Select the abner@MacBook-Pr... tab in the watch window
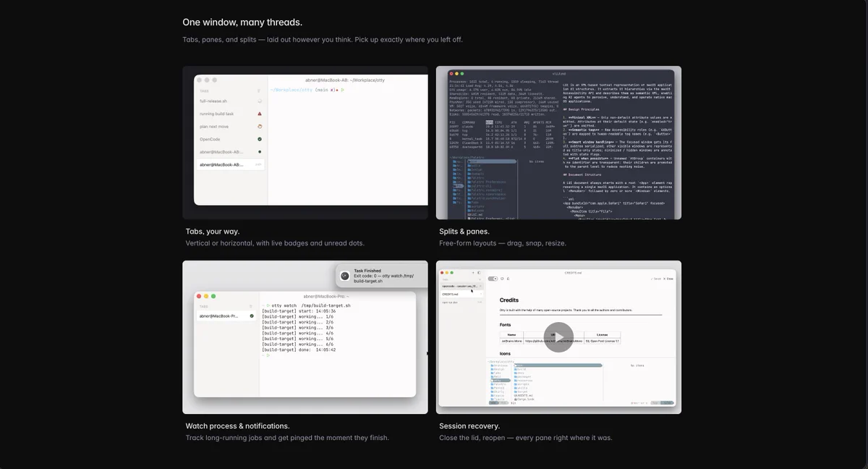868x469 pixels. [226, 316]
